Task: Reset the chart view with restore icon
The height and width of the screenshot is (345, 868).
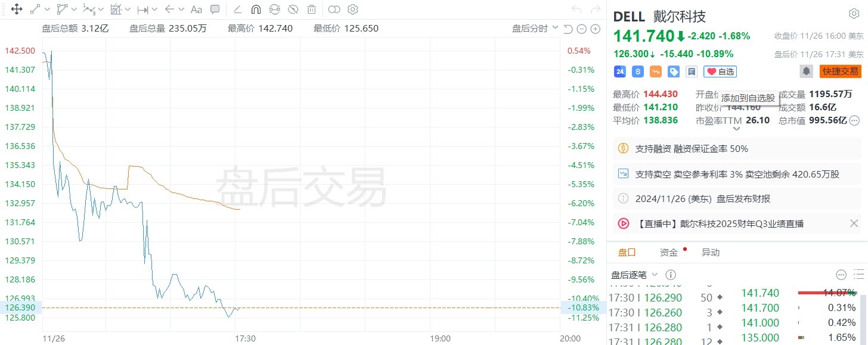Action: [x=568, y=29]
